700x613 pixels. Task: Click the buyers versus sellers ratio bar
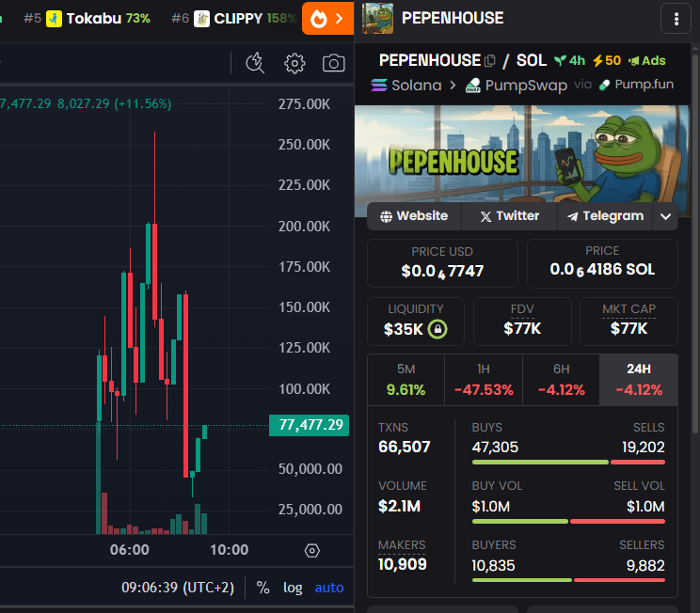(568, 580)
